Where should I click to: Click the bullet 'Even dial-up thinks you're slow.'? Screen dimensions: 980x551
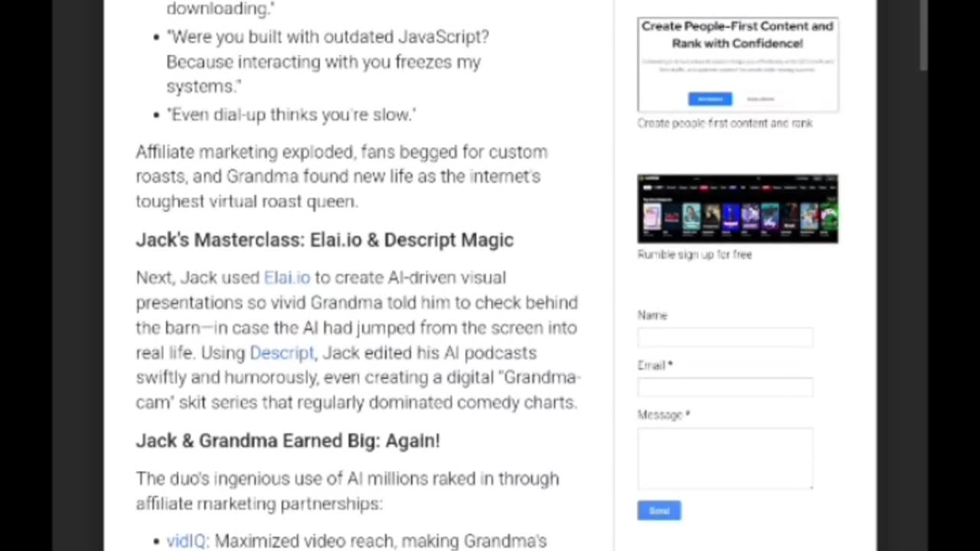click(x=292, y=115)
